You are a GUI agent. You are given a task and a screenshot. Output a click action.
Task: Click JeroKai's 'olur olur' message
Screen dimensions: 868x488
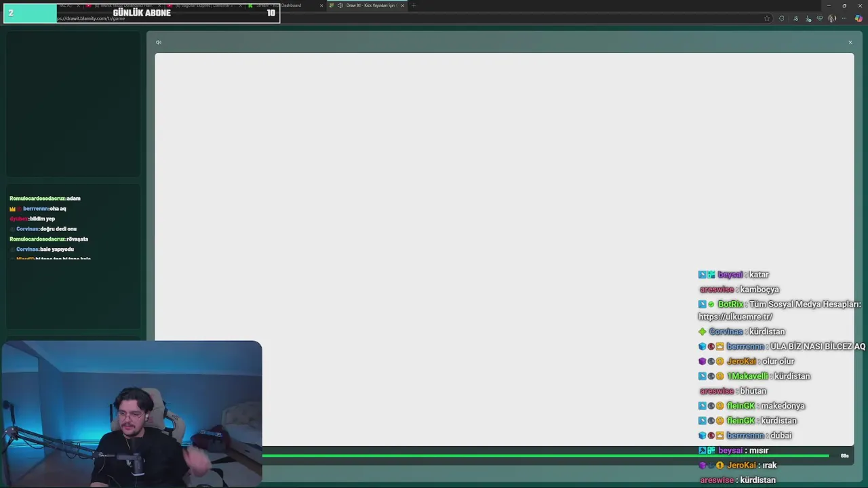point(746,361)
